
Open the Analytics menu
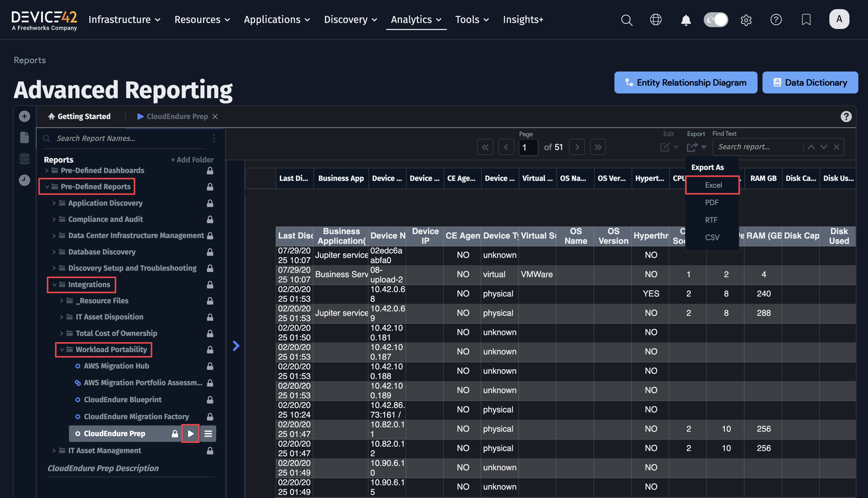point(416,20)
